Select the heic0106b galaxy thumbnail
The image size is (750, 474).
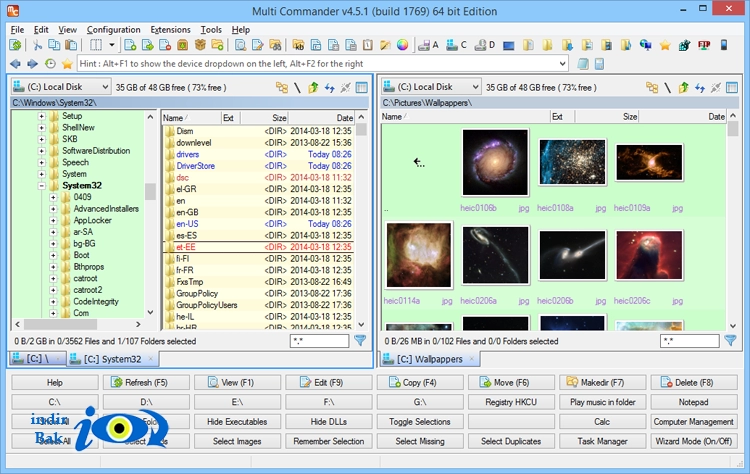[x=495, y=162]
